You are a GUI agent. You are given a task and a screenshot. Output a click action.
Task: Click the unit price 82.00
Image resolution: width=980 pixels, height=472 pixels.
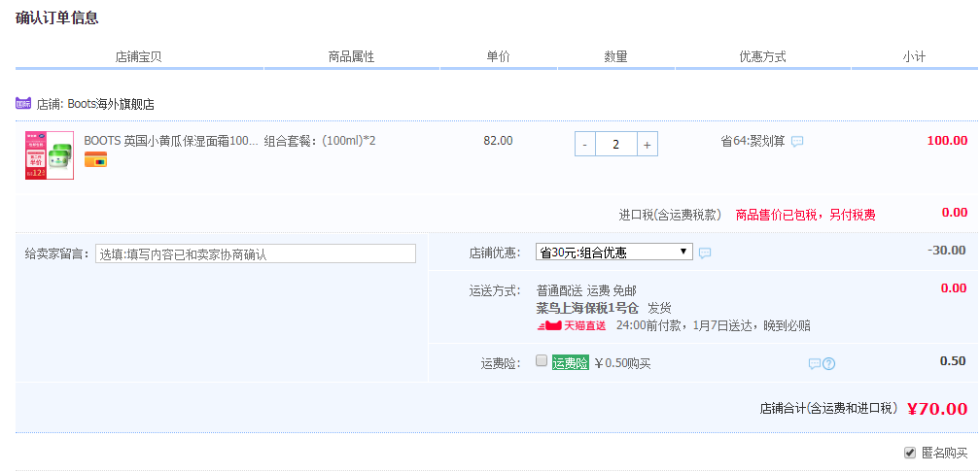tap(498, 141)
